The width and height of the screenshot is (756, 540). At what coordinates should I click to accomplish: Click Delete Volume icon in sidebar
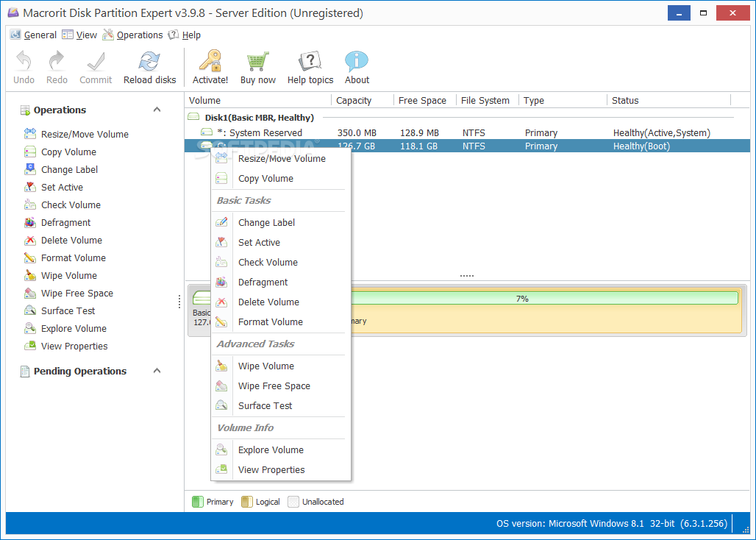point(30,240)
